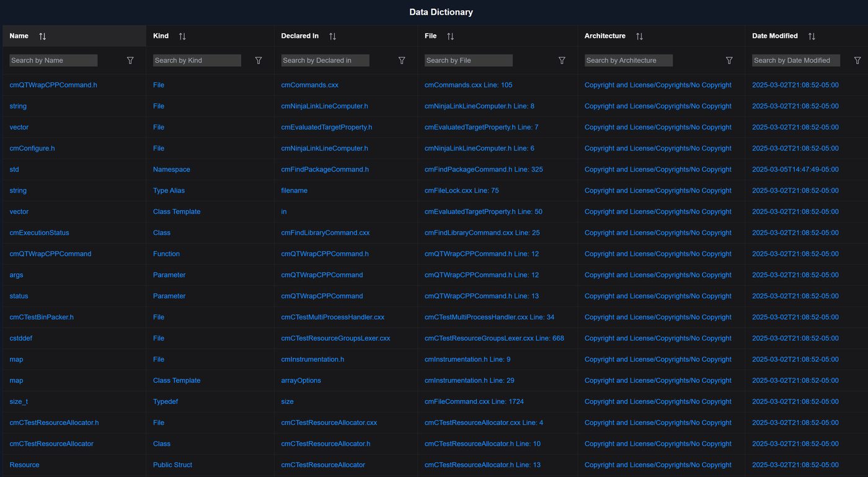
Task: Sort by Date Modified column
Action: [x=812, y=37]
